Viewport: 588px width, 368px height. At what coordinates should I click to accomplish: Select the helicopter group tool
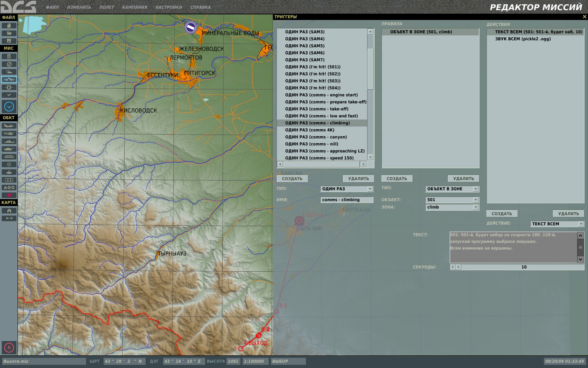[x=9, y=134]
